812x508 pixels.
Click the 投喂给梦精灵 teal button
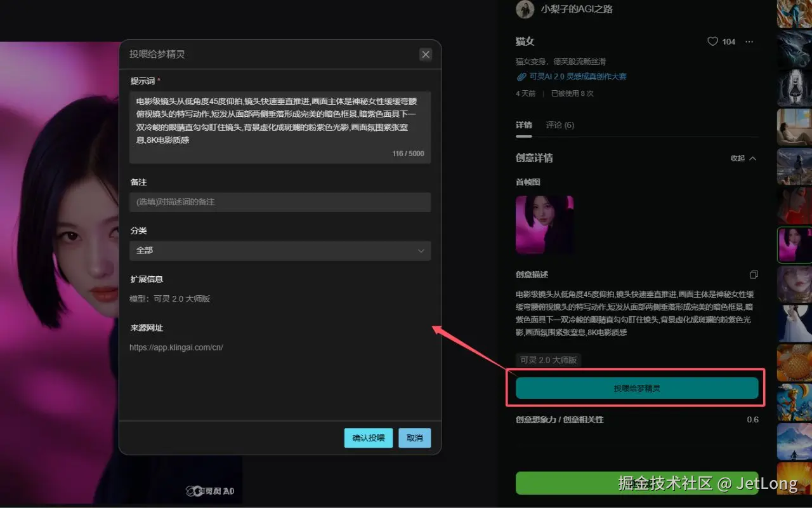click(637, 388)
